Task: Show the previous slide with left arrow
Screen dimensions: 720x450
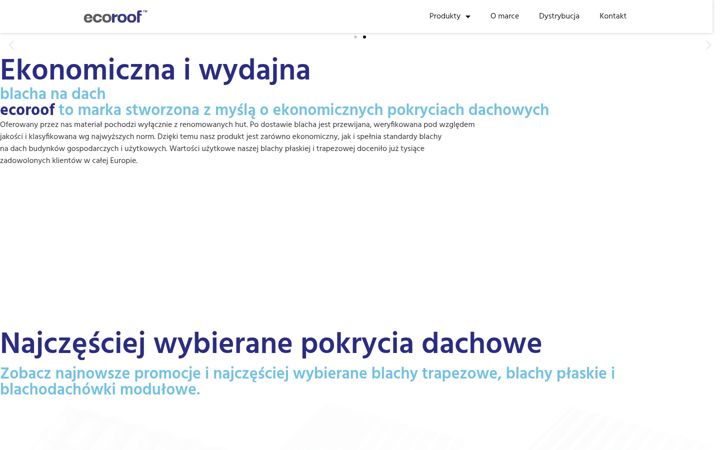Action: pos(11,45)
